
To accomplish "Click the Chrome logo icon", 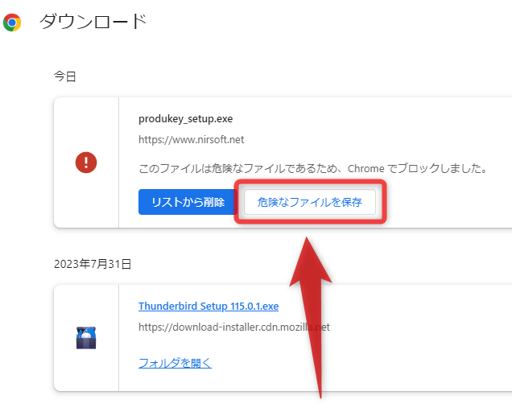I will (x=12, y=23).
